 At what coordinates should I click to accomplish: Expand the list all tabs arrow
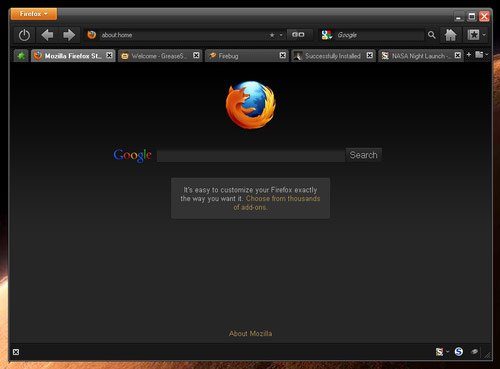(487, 54)
